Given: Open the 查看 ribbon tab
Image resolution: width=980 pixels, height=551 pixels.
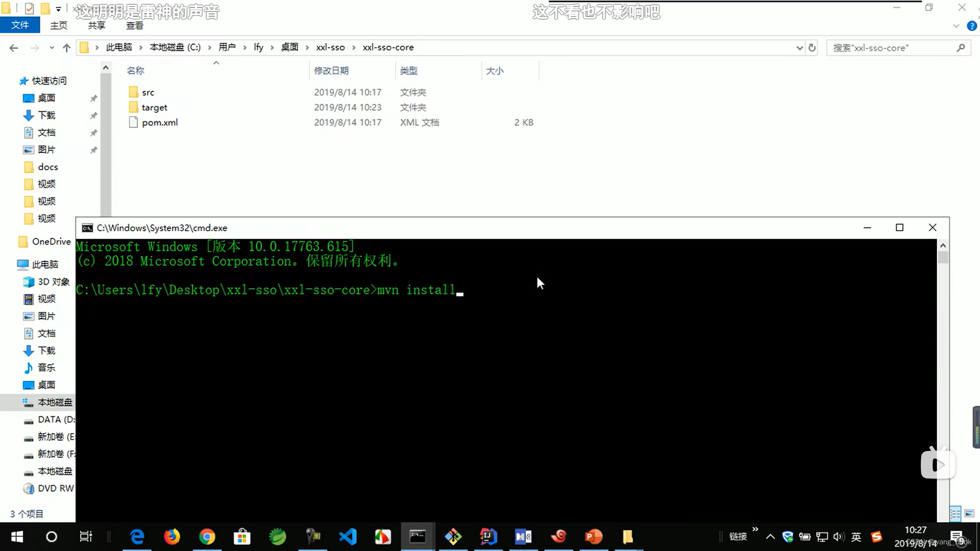Looking at the screenshot, I should [x=135, y=26].
